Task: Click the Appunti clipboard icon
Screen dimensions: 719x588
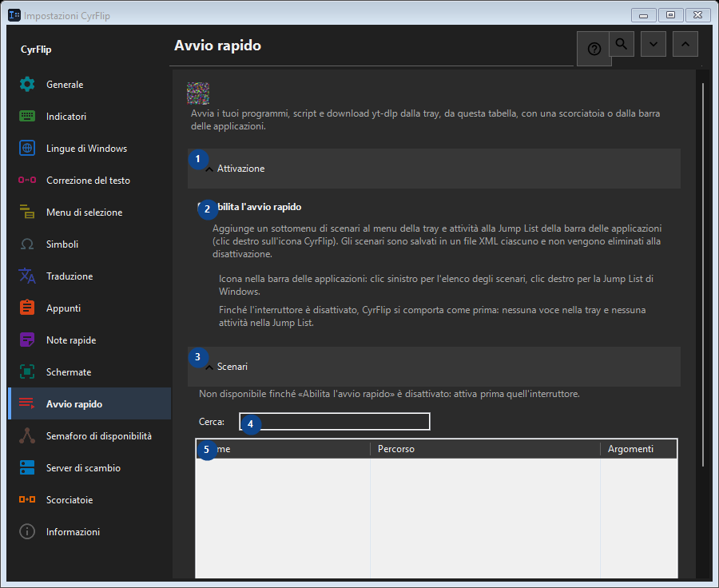Action: [27, 308]
